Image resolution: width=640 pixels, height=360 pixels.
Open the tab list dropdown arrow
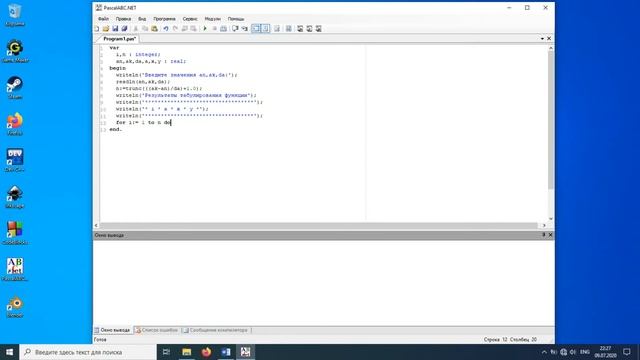tap(542, 38)
